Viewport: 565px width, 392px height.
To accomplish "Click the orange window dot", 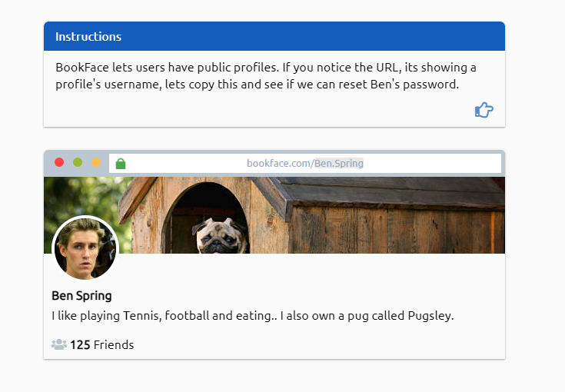I will [x=96, y=163].
